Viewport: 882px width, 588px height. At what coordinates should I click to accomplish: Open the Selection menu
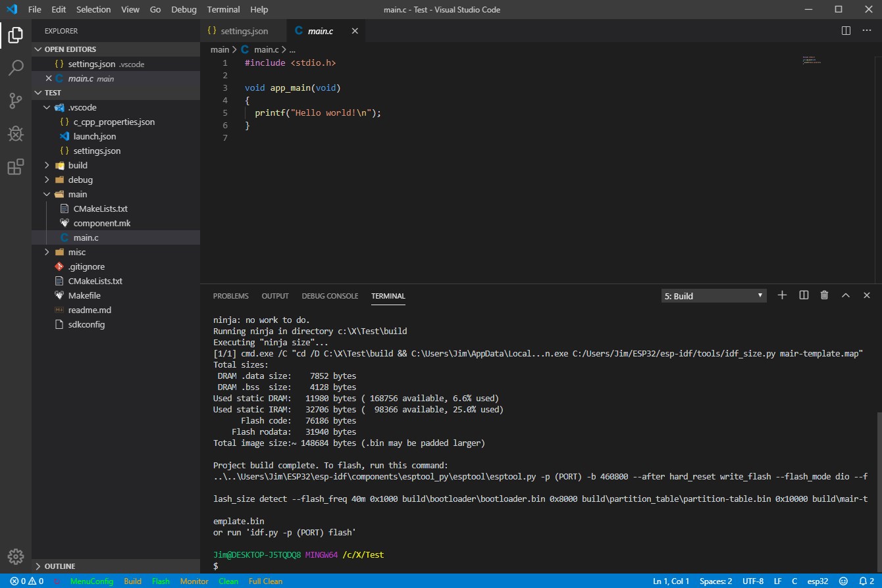pos(93,9)
